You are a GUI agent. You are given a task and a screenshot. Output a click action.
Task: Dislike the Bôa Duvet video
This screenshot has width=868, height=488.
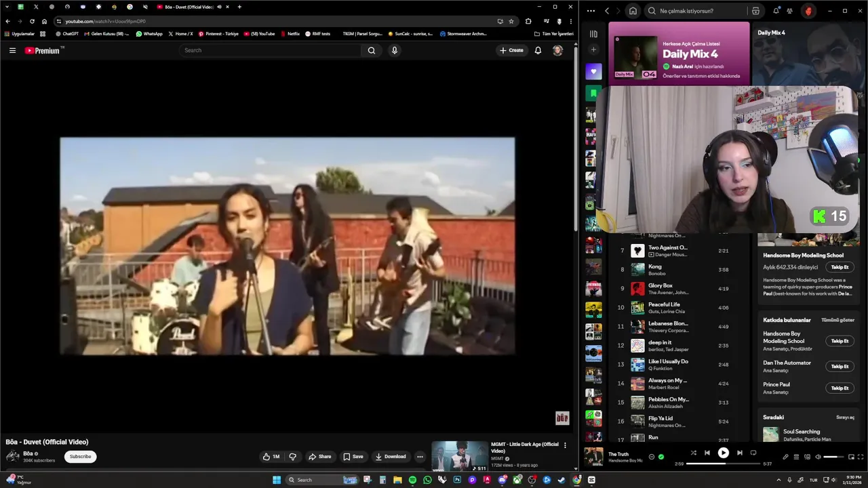pyautogui.click(x=293, y=456)
